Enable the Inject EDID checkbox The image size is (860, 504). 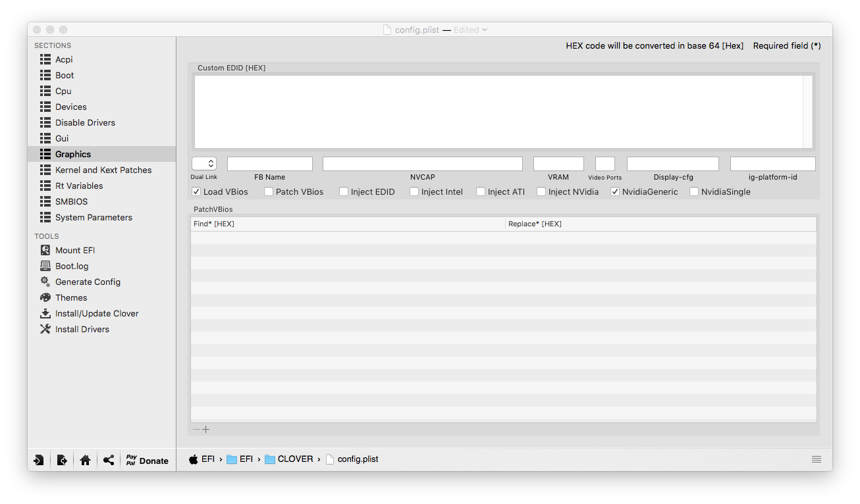pyautogui.click(x=344, y=191)
